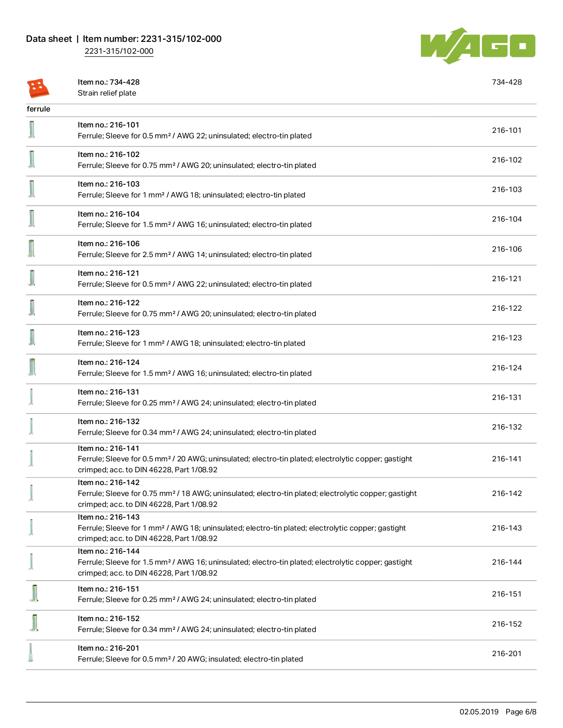Open the 216-102 link on the right
563x728 pixels.
pyautogui.click(x=507, y=160)
